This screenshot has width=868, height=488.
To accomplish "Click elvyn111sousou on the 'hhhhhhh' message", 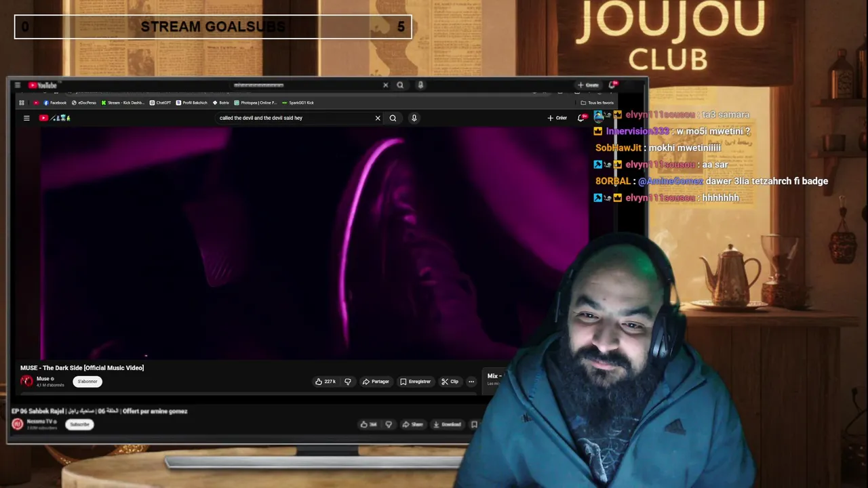I will click(x=660, y=198).
